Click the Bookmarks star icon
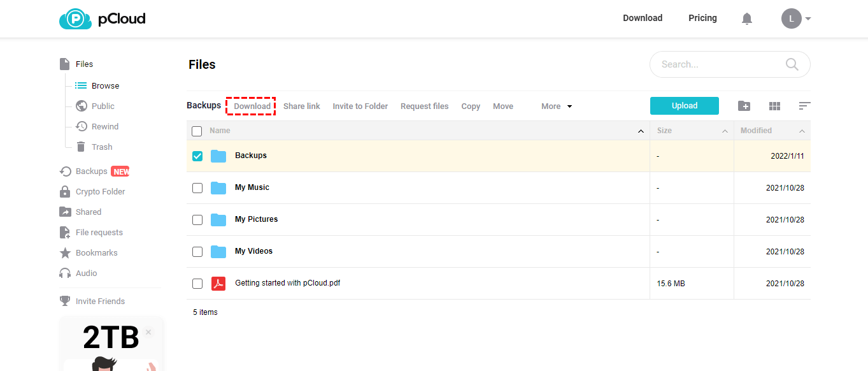Viewport: 868px width, 371px height. [65, 253]
